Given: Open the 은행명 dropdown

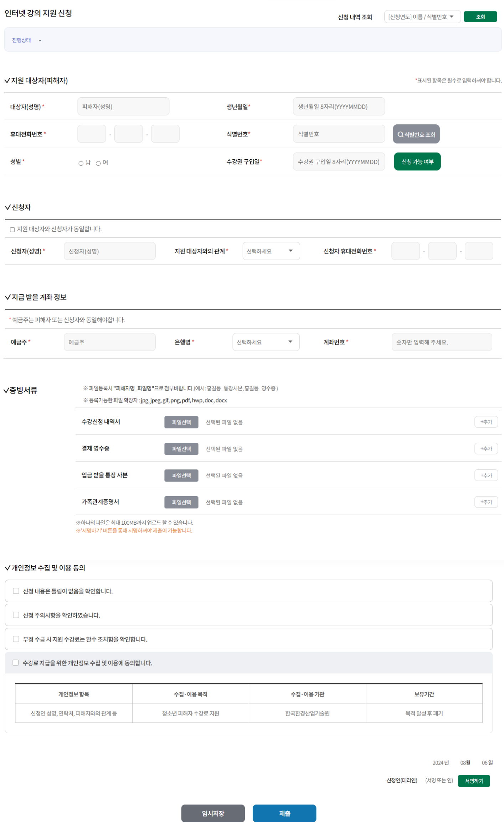Looking at the screenshot, I should click(x=266, y=342).
